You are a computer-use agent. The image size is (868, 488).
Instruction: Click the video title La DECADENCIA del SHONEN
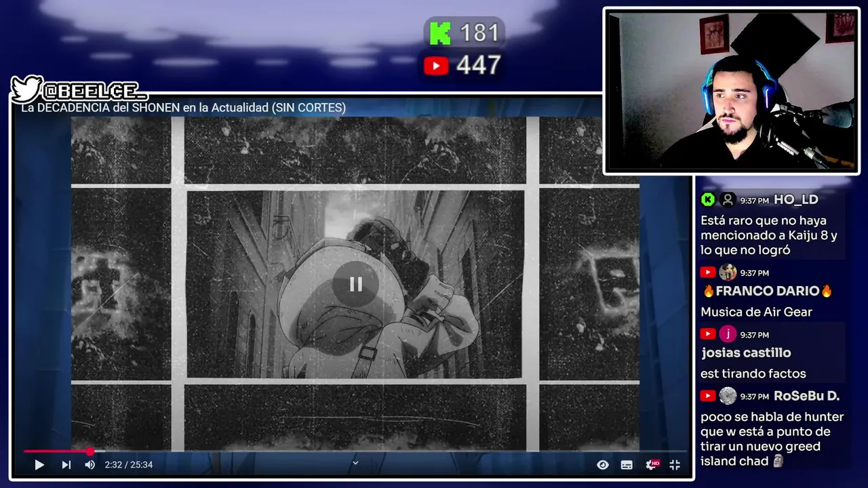click(183, 108)
